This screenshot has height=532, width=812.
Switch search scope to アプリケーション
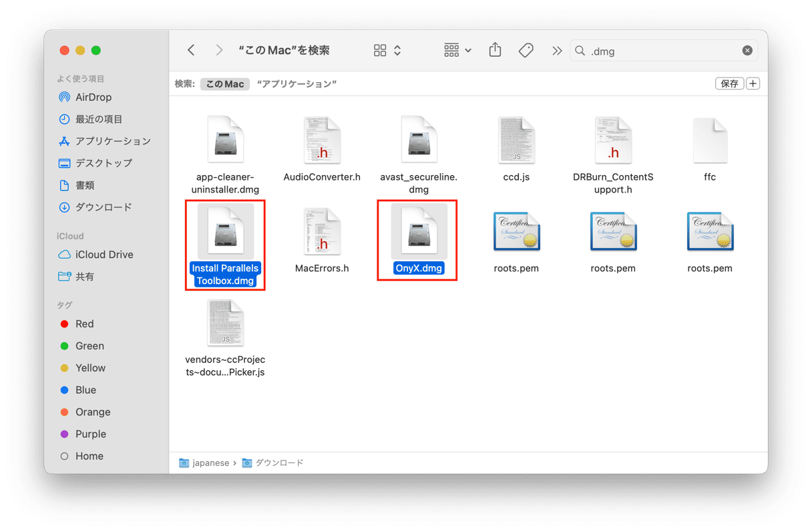click(296, 84)
